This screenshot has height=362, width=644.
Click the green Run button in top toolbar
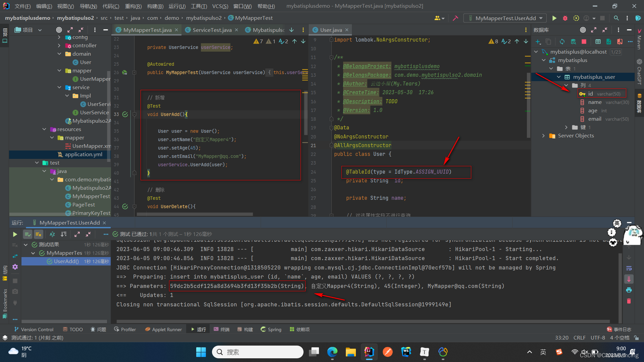(554, 18)
